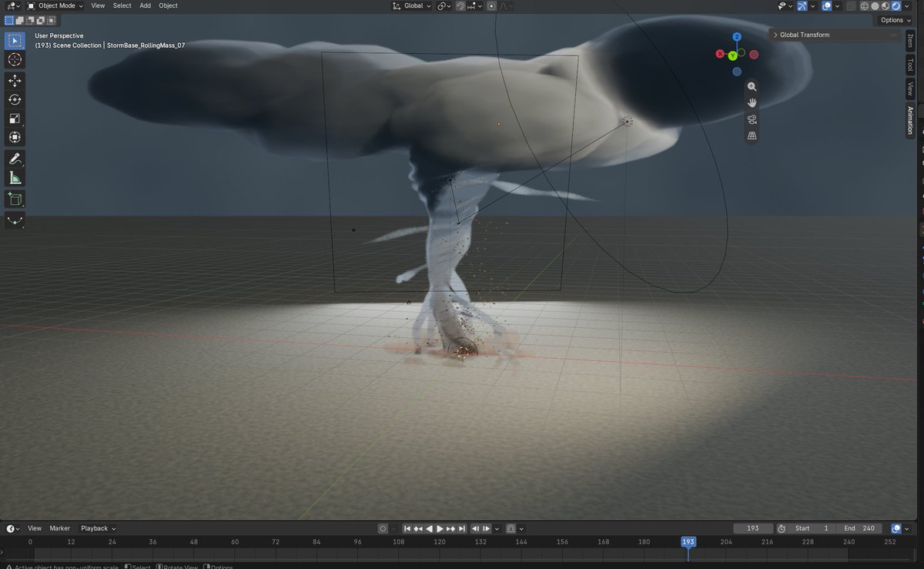Click the End frame field showing 240
The height and width of the screenshot is (569, 924).
coord(860,528)
